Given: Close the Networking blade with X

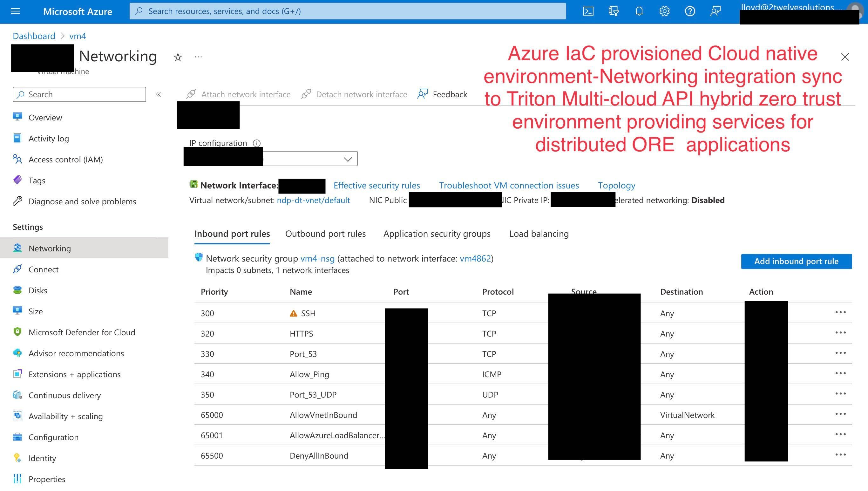Looking at the screenshot, I should 845,57.
